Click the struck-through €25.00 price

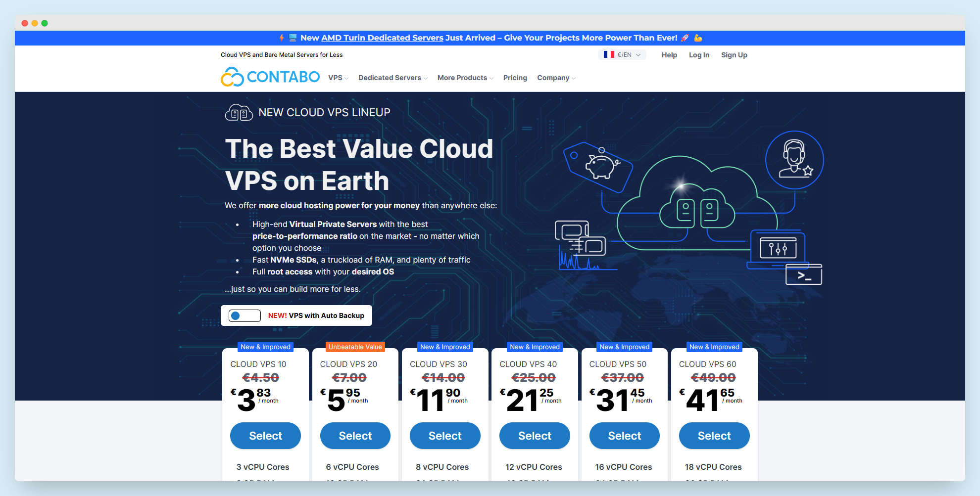click(534, 378)
